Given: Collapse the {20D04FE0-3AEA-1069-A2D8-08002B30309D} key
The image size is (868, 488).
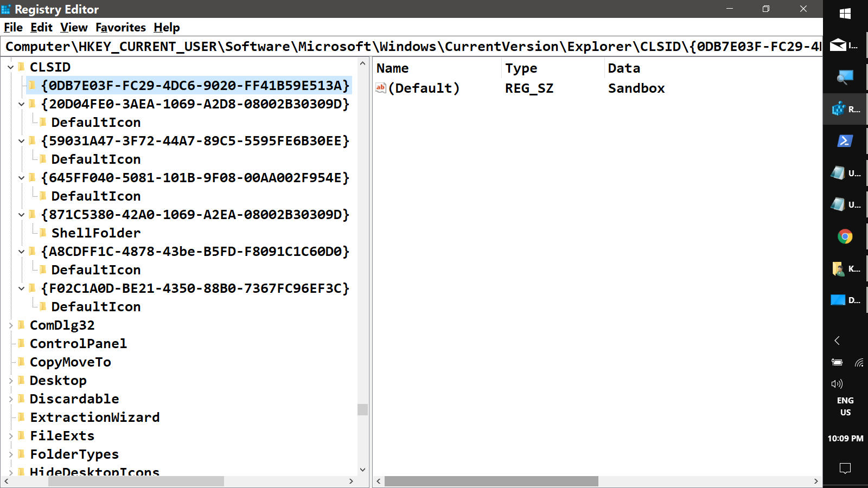Looking at the screenshot, I should [x=22, y=104].
